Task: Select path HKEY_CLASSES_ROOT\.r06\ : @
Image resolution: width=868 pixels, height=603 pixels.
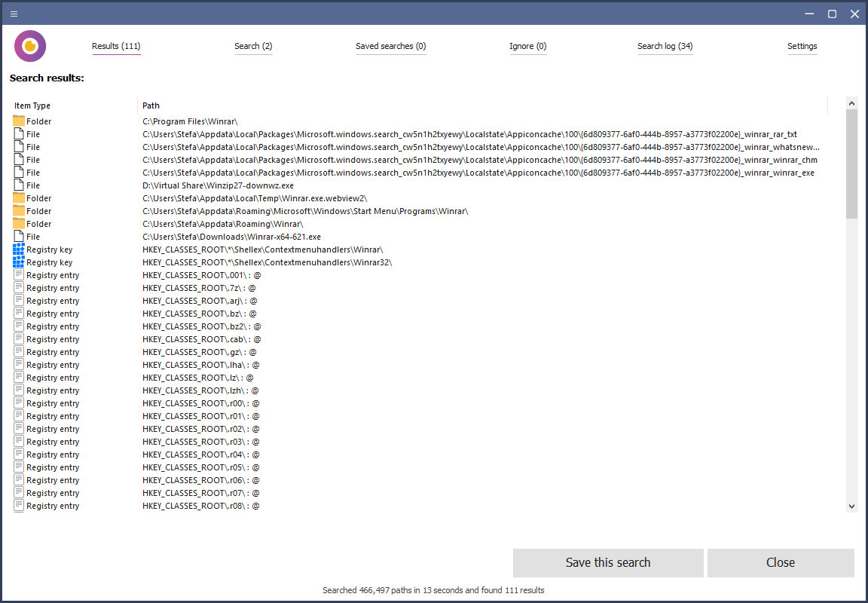Action: tap(201, 480)
